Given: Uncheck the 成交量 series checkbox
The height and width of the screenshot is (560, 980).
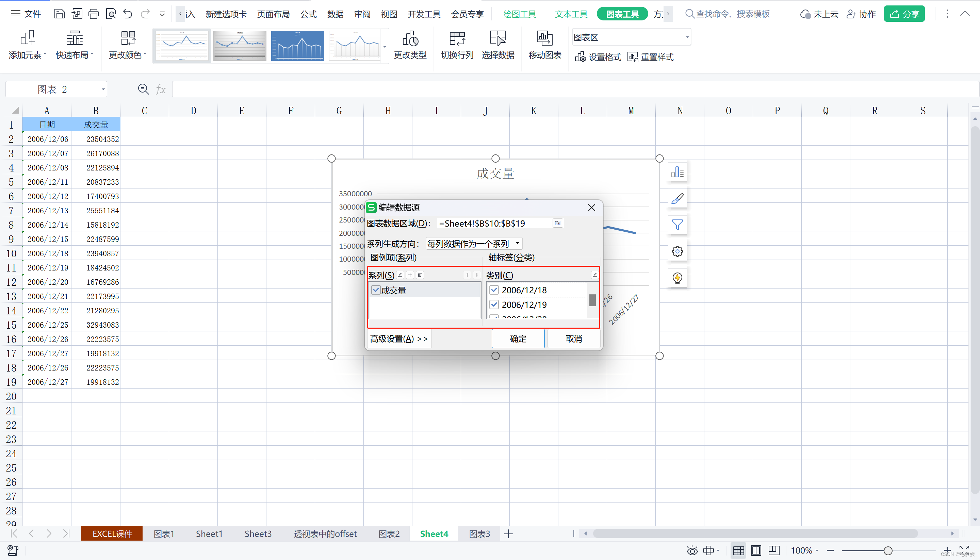Looking at the screenshot, I should pos(376,290).
